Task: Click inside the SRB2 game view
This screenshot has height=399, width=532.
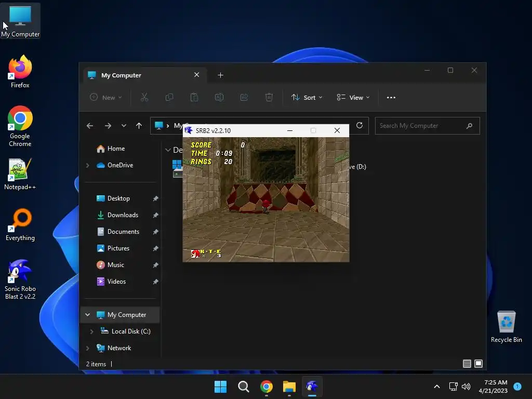Action: point(266,199)
